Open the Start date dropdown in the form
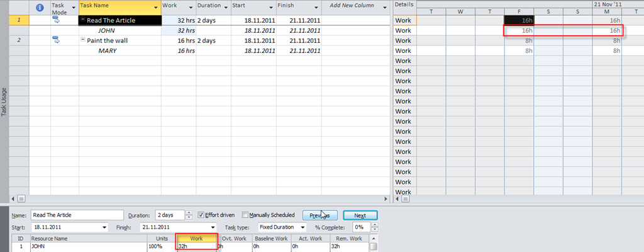The image size is (644, 252). [104, 227]
